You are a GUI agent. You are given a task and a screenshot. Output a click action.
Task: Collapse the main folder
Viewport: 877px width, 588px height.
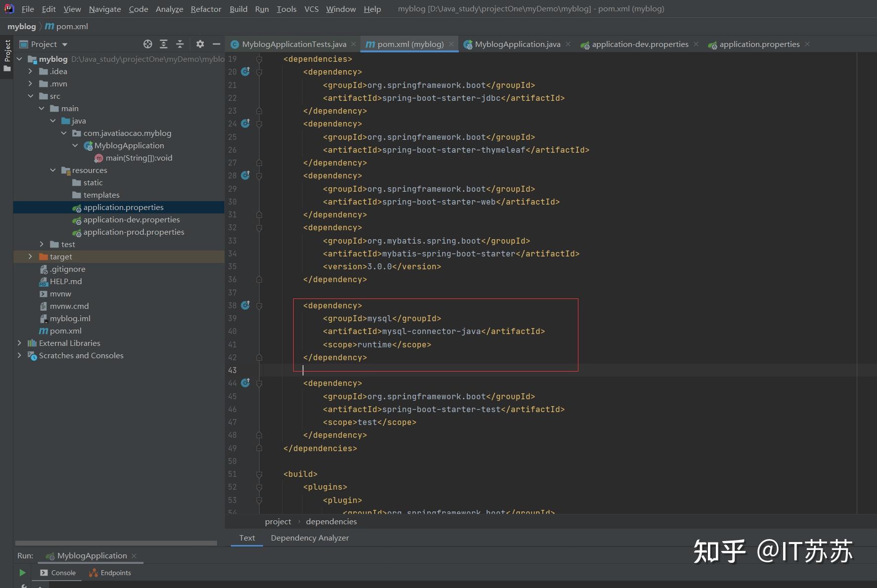point(42,108)
